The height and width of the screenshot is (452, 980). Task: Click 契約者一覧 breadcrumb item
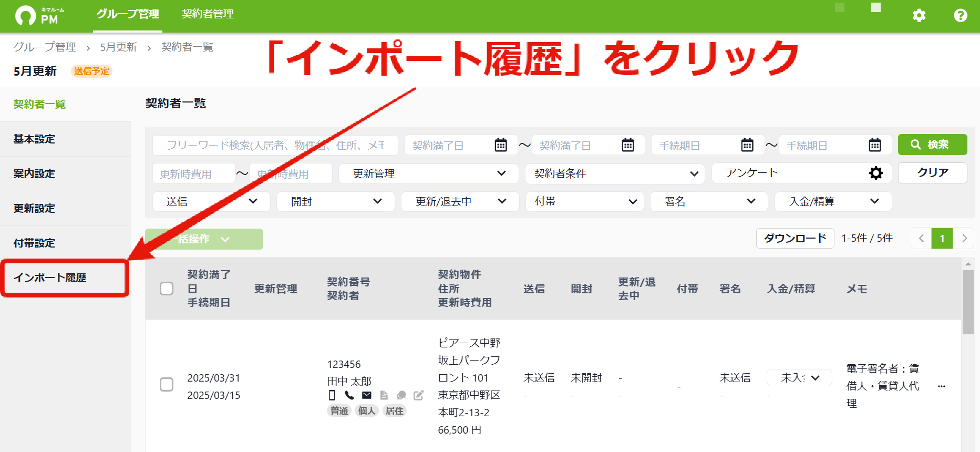coord(187,47)
